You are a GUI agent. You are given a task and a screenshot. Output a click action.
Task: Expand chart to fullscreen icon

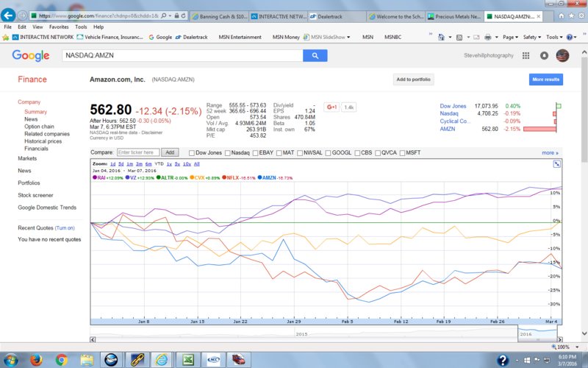click(557, 163)
